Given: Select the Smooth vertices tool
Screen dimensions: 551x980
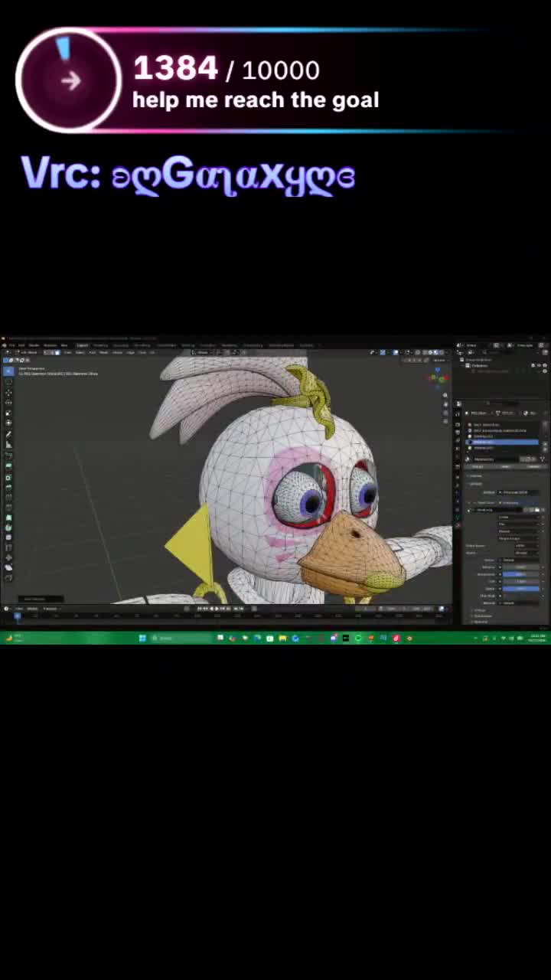Looking at the screenshot, I should tap(8, 537).
